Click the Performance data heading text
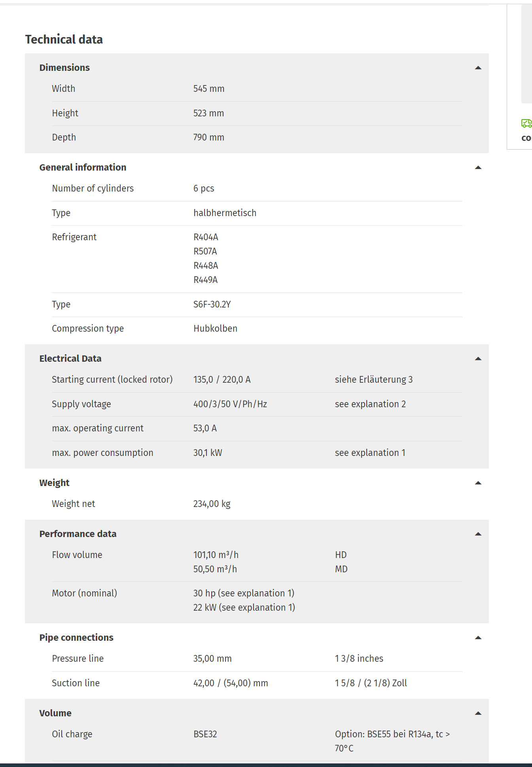 click(x=78, y=534)
